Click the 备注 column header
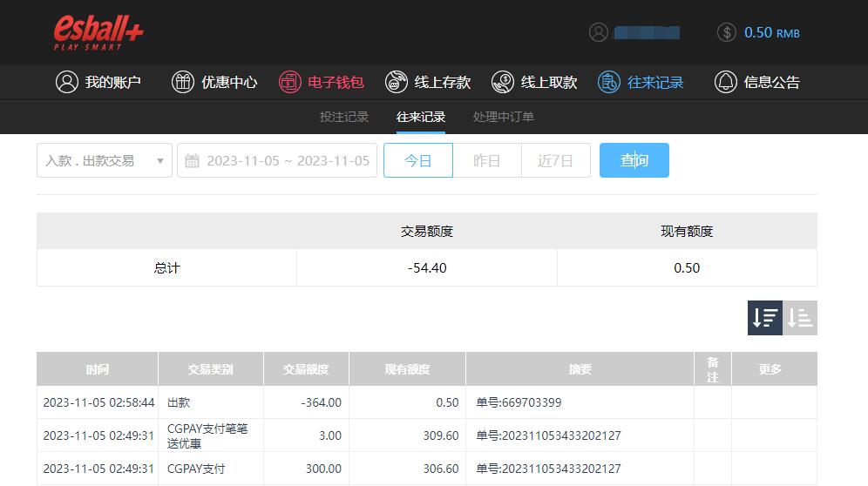The width and height of the screenshot is (868, 486). [x=713, y=369]
